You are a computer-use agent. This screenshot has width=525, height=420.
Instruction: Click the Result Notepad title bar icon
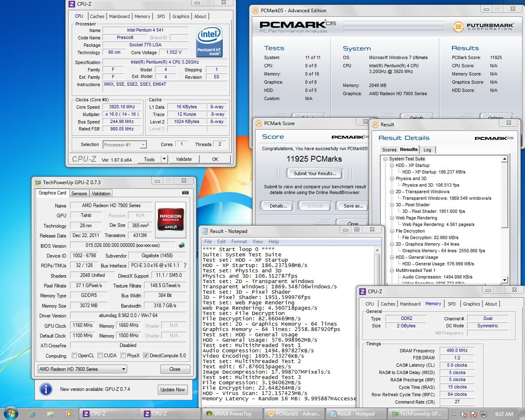[x=205, y=231]
